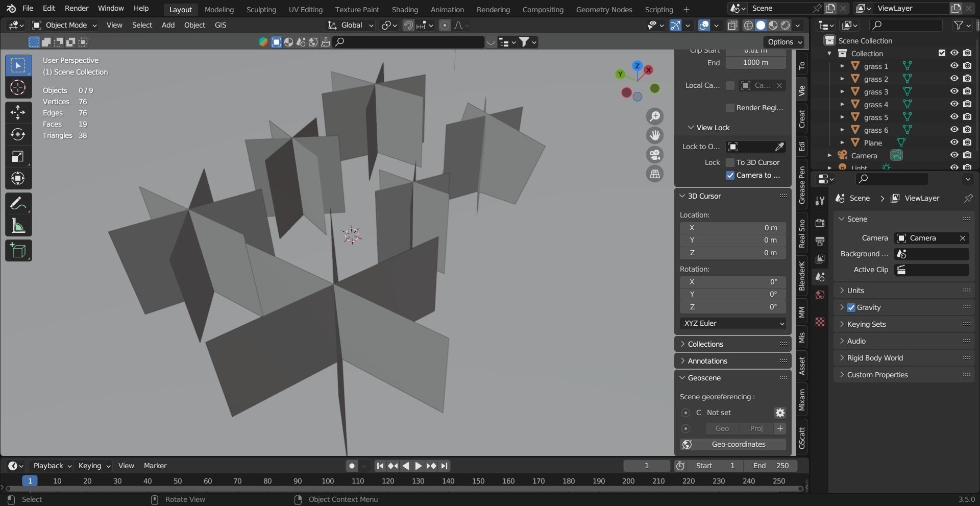The image size is (980, 506).
Task: Uncheck Camera to View lock
Action: (730, 175)
